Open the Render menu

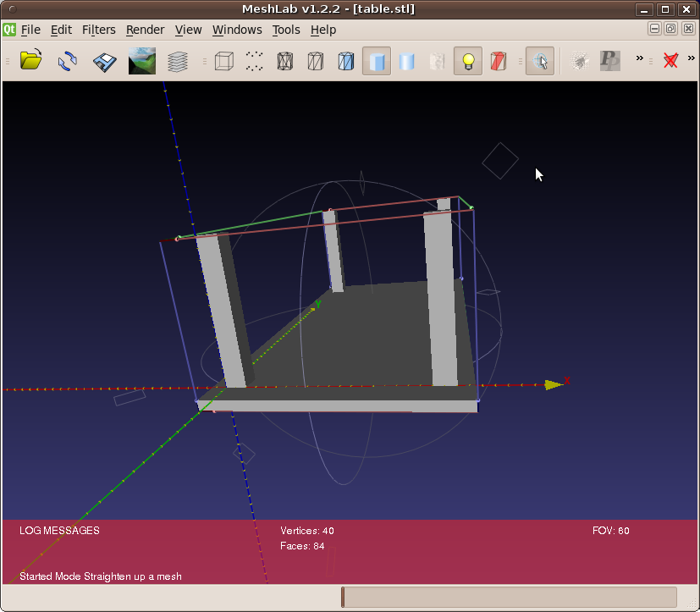[x=145, y=30]
